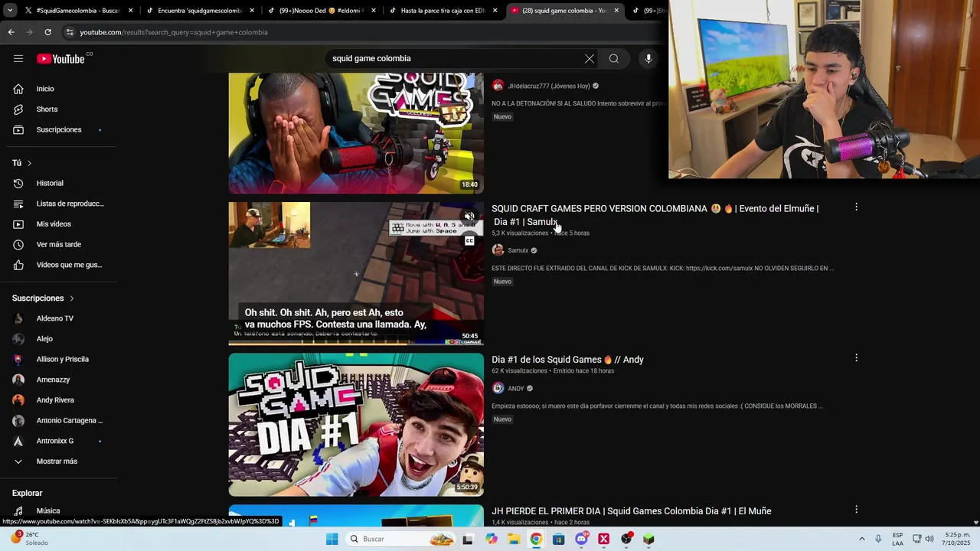Open more options for Samulx video

(856, 207)
